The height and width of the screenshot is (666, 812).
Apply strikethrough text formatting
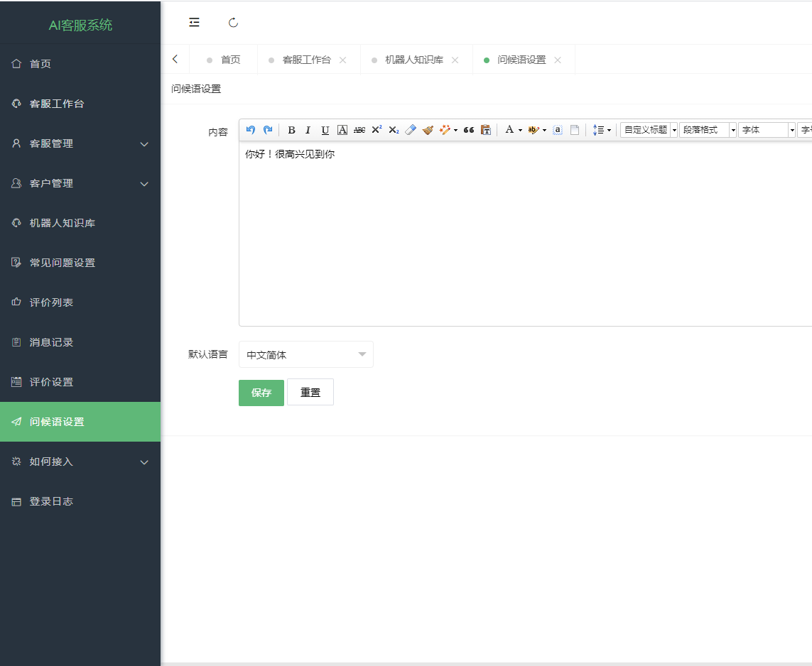point(359,130)
